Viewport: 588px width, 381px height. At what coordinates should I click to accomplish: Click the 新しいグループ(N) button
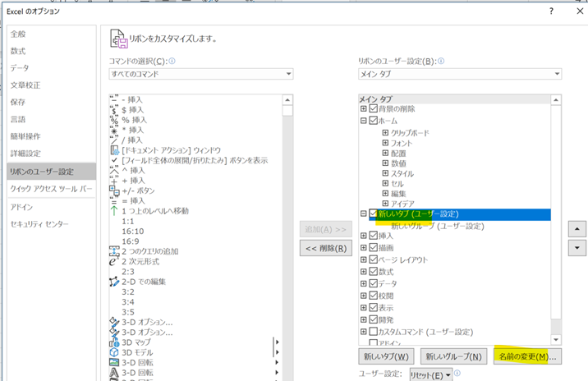click(x=453, y=356)
